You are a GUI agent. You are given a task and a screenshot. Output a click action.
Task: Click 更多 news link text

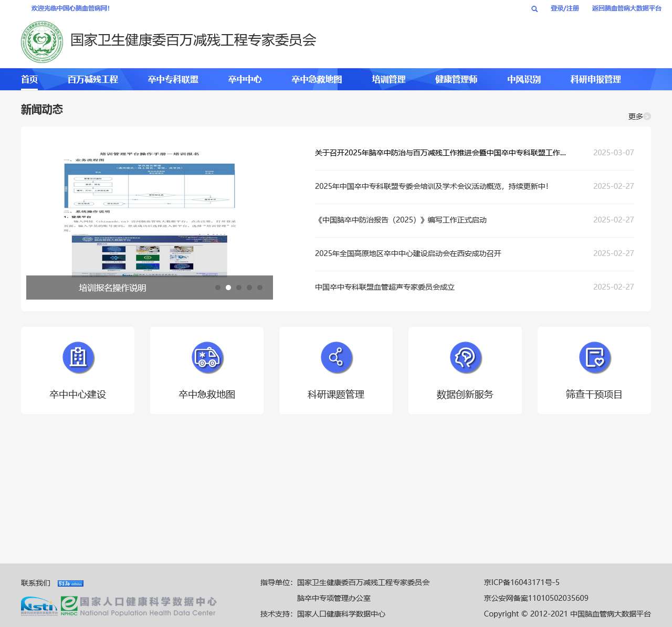pyautogui.click(x=636, y=116)
